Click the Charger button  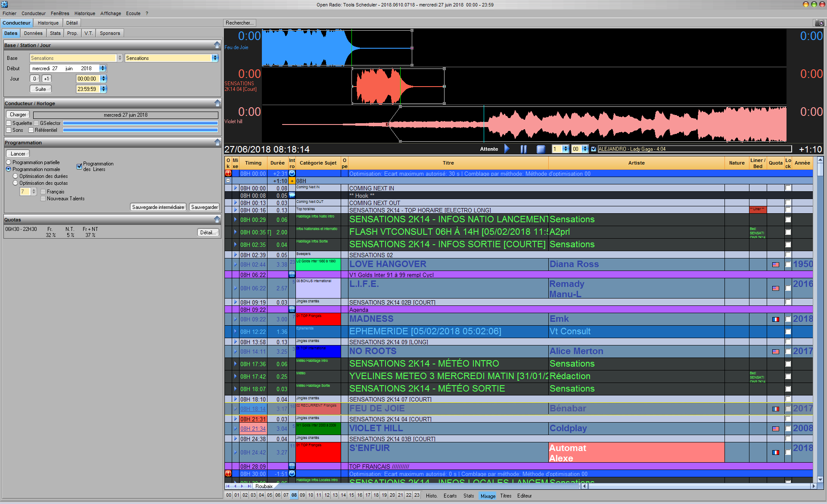pyautogui.click(x=17, y=114)
